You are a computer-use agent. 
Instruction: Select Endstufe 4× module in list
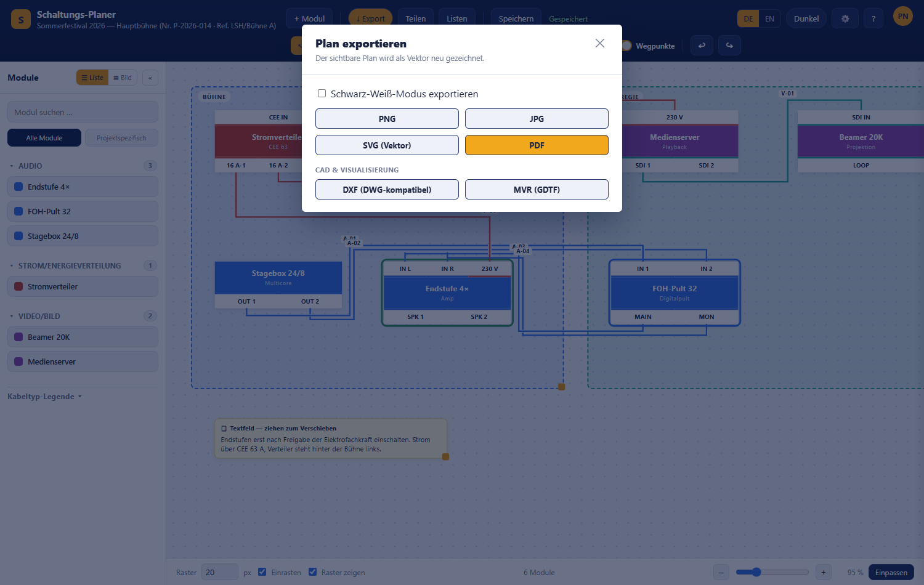click(x=83, y=187)
